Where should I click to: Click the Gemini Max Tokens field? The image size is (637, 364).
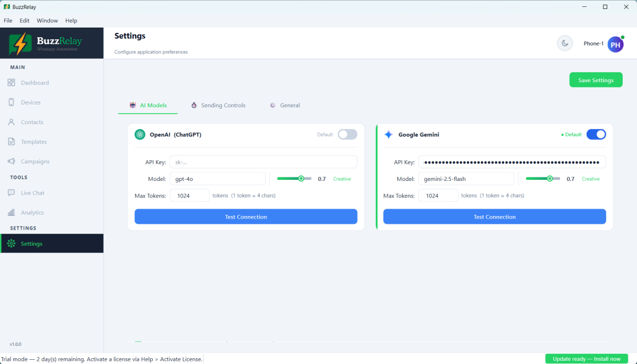(x=438, y=195)
